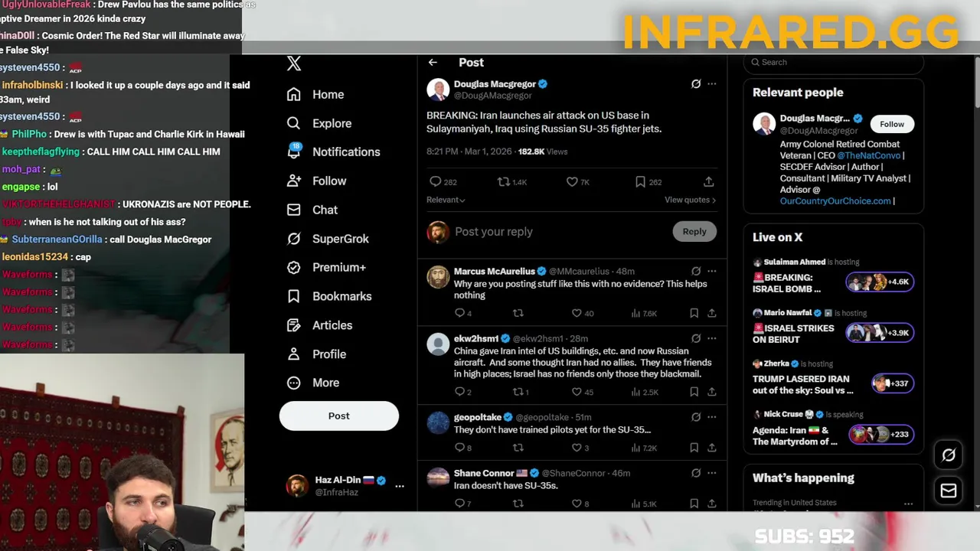Open OurCountryOurChoice.com link
The image size is (980, 551).
tap(835, 201)
